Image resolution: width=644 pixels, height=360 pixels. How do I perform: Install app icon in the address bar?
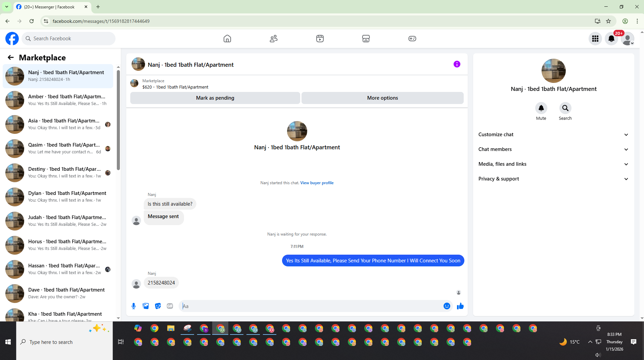click(x=597, y=21)
